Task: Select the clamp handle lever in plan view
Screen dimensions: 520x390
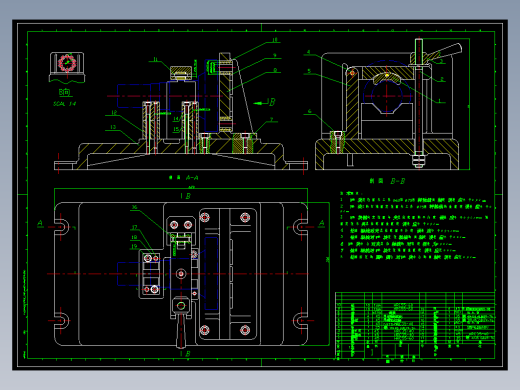Action: click(181, 330)
